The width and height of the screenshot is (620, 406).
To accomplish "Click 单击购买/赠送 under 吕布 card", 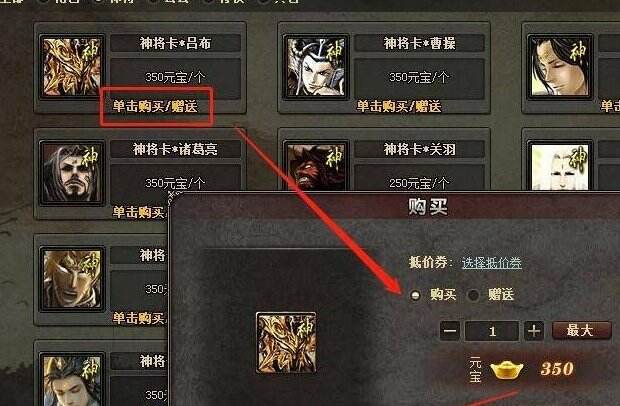I will (x=155, y=106).
